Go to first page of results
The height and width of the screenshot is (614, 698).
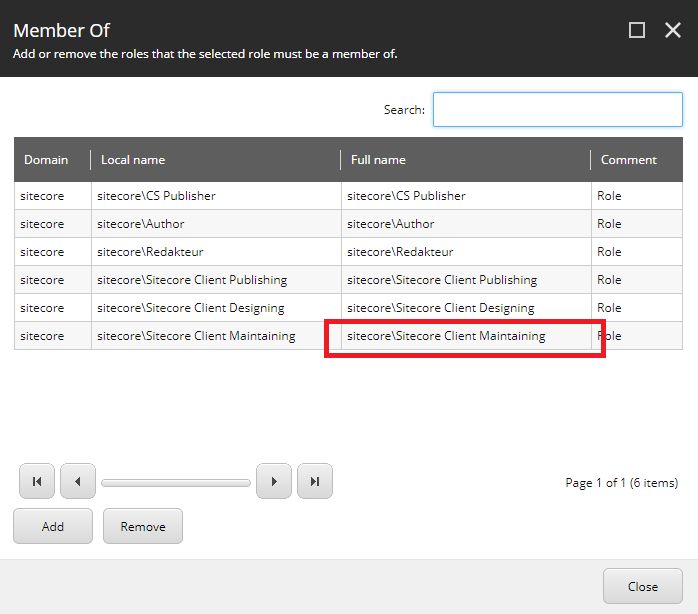pyautogui.click(x=37, y=481)
